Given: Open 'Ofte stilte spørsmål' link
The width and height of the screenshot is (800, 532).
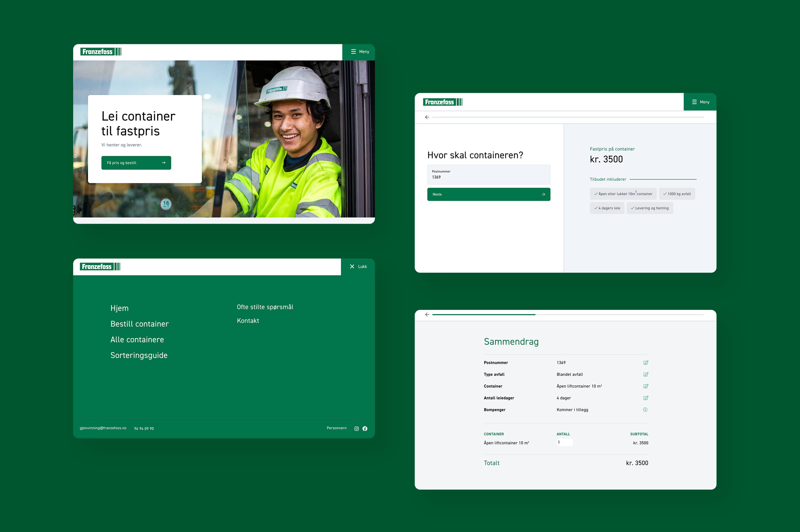Looking at the screenshot, I should coord(265,307).
